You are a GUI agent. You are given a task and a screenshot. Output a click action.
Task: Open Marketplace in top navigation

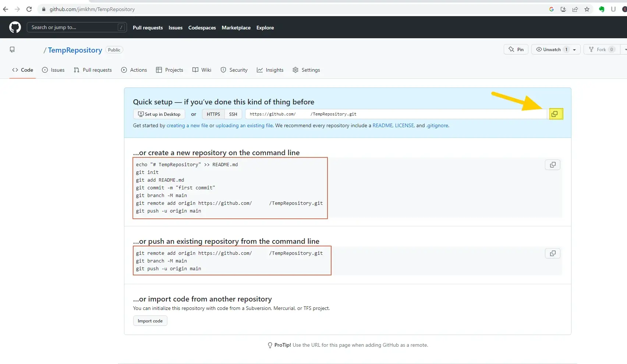(236, 28)
